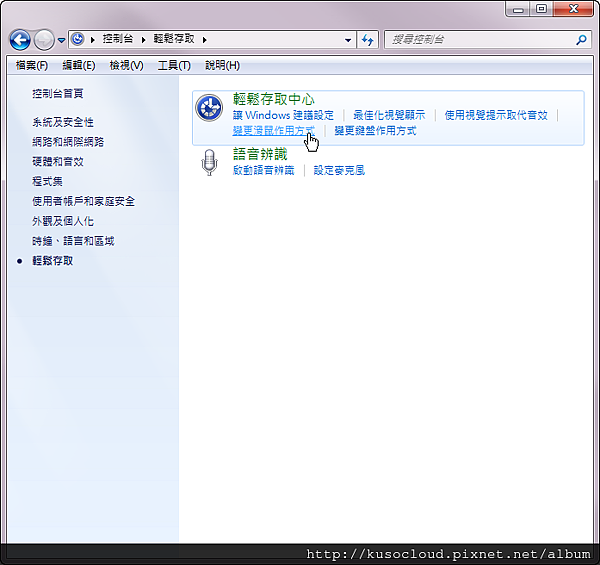The width and height of the screenshot is (600, 565).
Task: Open the 編輯(E) menu
Action: pyautogui.click(x=79, y=65)
